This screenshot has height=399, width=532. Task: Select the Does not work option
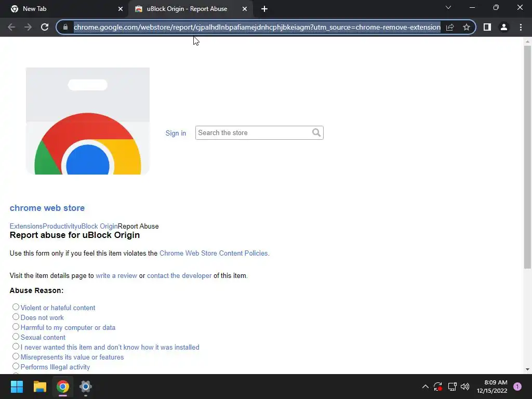coord(16,316)
